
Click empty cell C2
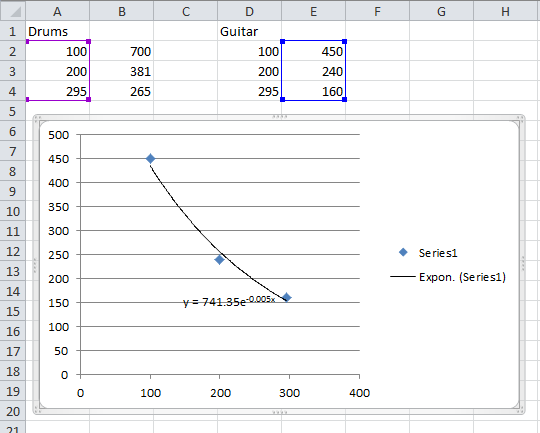pyautogui.click(x=186, y=51)
